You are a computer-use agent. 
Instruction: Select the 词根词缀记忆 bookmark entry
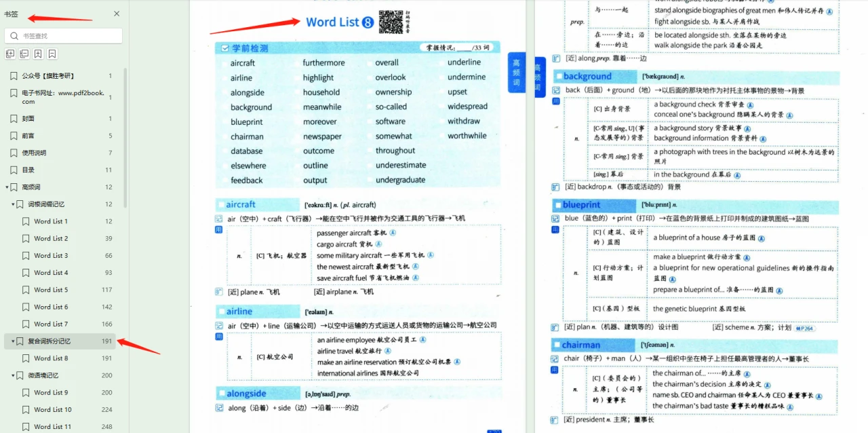click(x=46, y=204)
